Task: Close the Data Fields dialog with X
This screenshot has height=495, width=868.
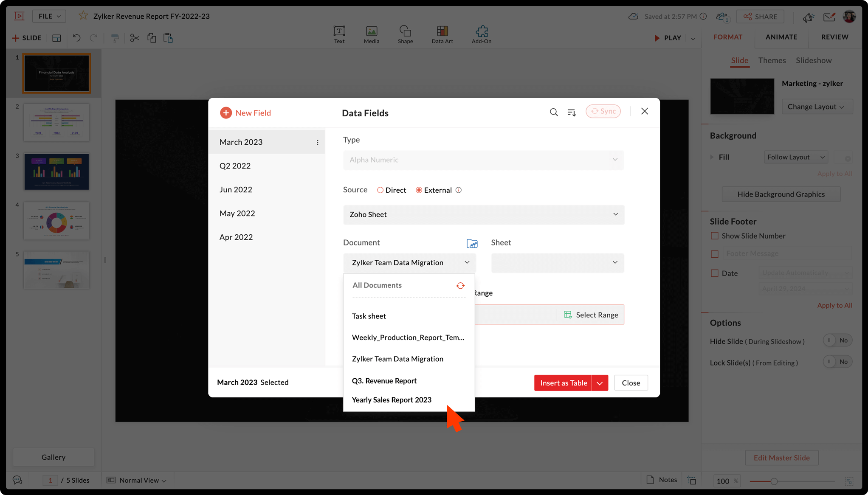Action: tap(645, 111)
